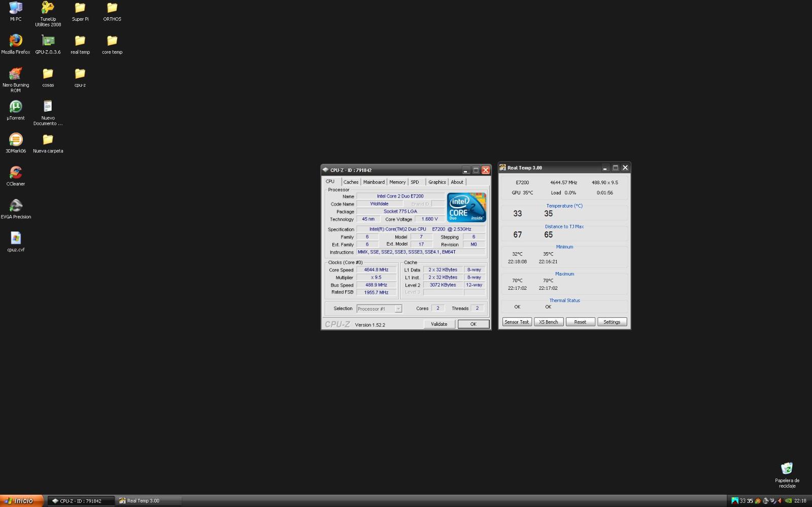Click Reset in Real Temp
The height and width of the screenshot is (507, 812).
(580, 322)
